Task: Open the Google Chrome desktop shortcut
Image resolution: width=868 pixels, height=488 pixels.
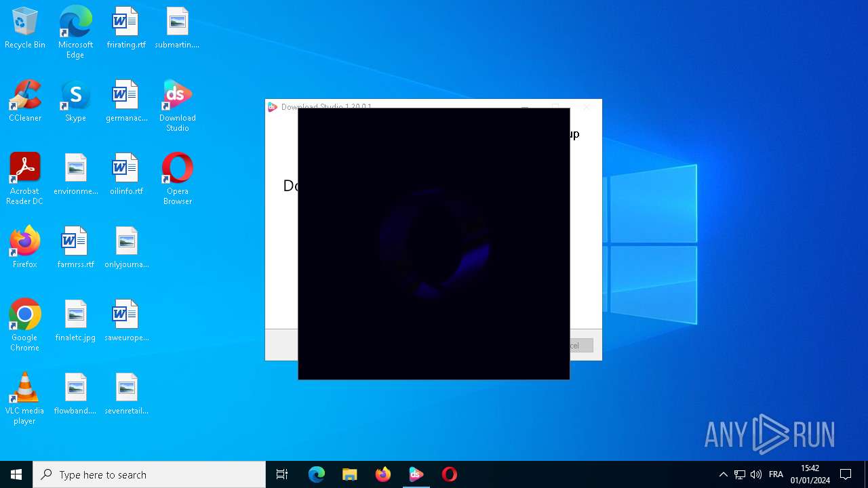Action: coord(25,326)
